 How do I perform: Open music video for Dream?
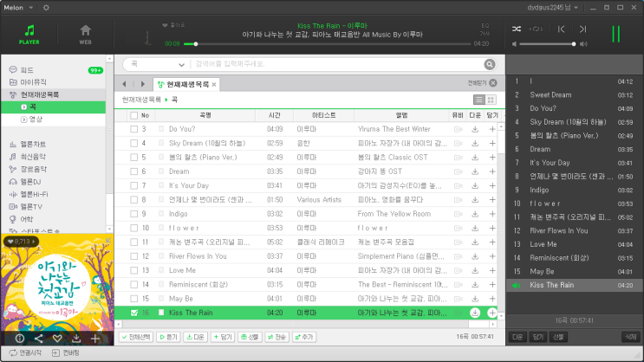[x=458, y=171]
